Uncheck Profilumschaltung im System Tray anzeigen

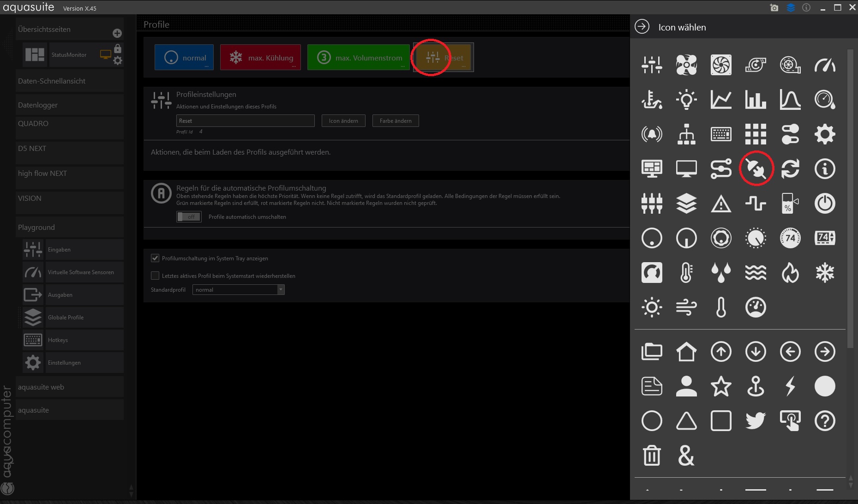click(155, 258)
